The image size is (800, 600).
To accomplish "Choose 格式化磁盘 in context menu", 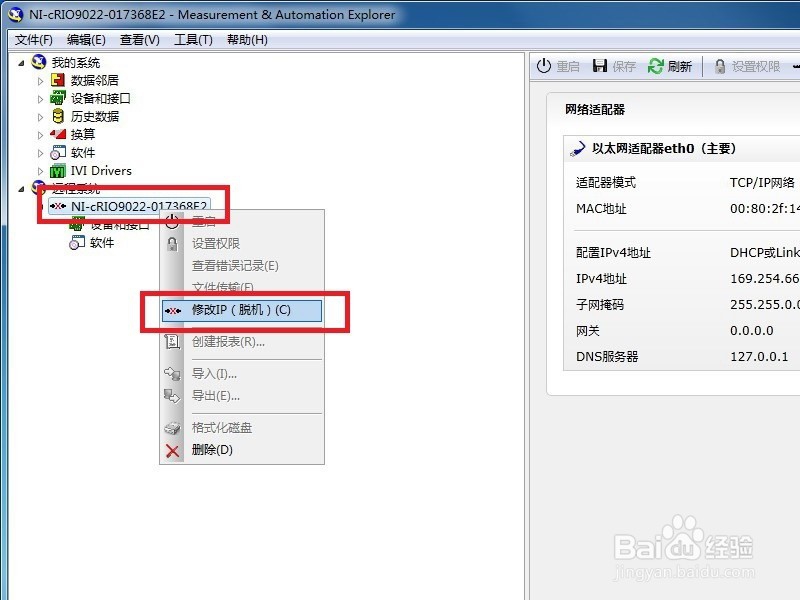I will pyautogui.click(x=242, y=428).
